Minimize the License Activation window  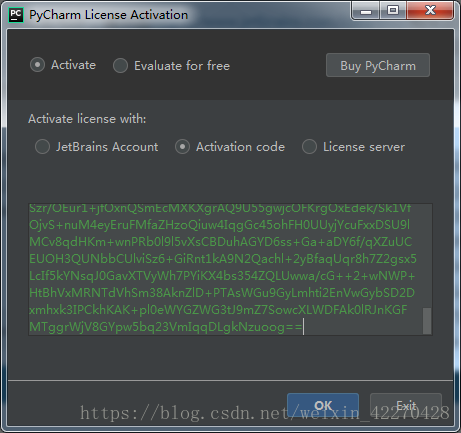pos(366,11)
